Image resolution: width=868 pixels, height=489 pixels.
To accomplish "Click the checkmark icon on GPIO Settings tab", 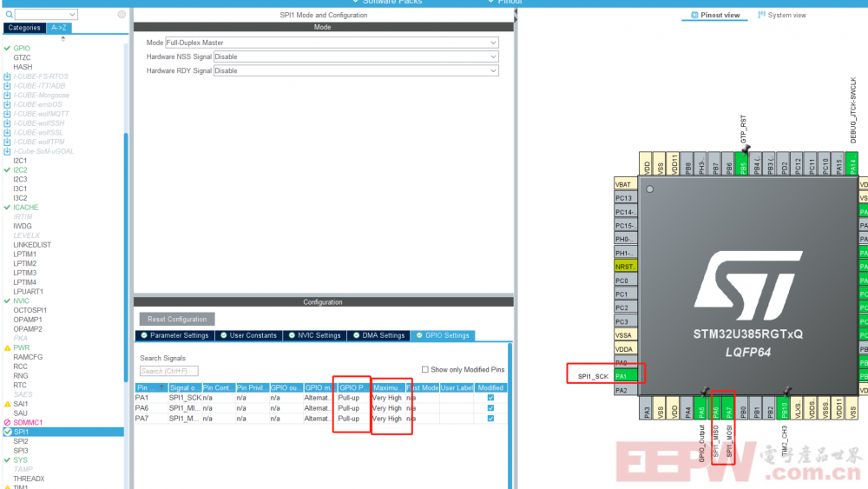I will pos(419,335).
